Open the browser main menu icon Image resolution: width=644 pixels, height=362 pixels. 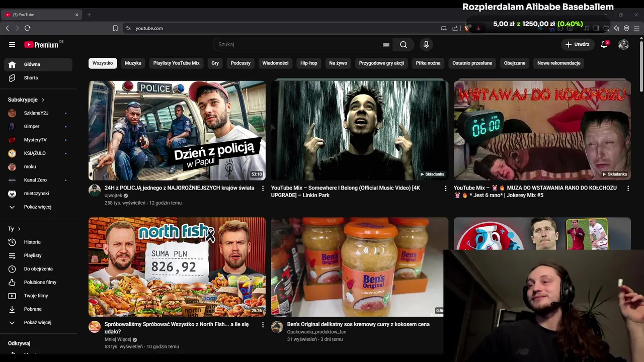coord(636,28)
